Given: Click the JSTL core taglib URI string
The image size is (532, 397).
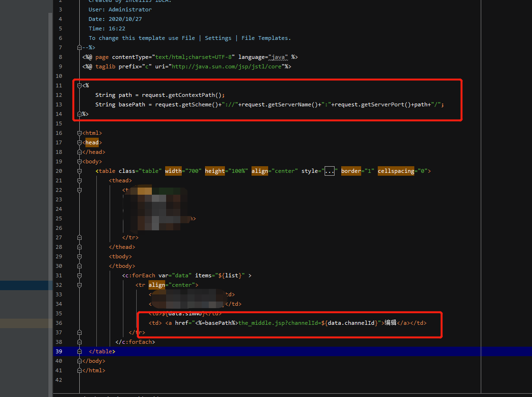Looking at the screenshot, I should [x=227, y=66].
